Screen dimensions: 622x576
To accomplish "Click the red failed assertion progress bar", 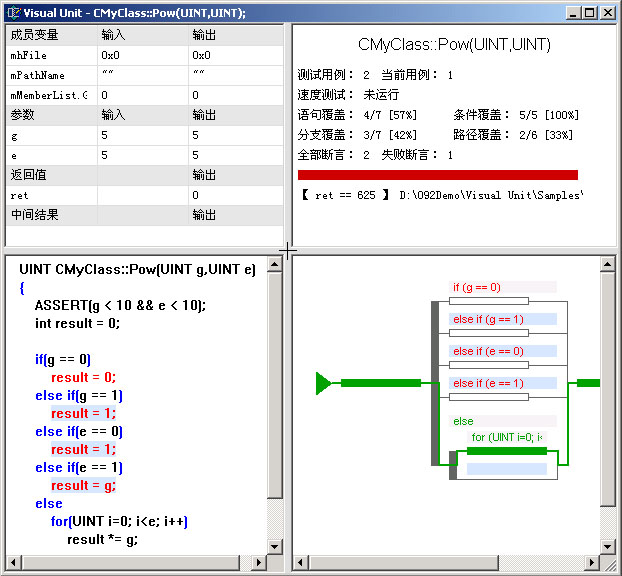I will point(438,175).
